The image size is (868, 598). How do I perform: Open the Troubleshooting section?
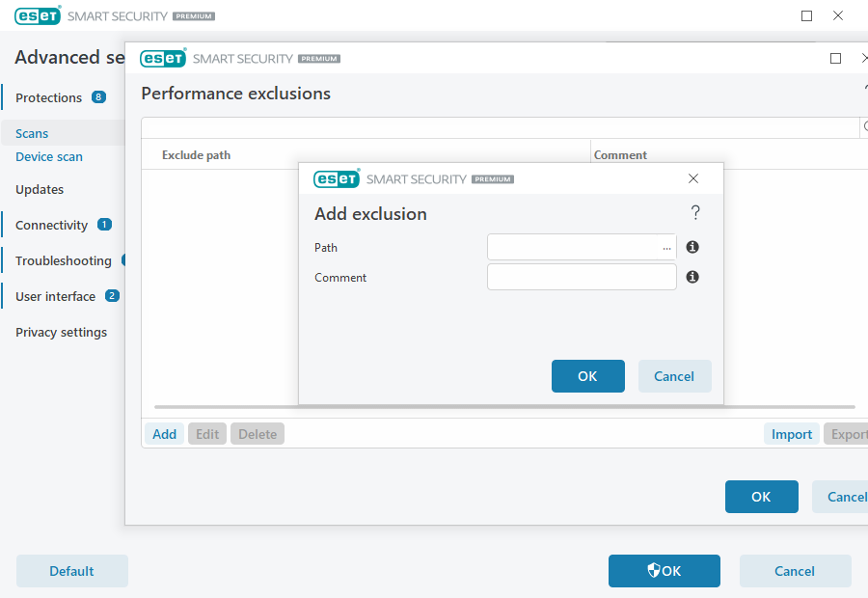point(64,260)
